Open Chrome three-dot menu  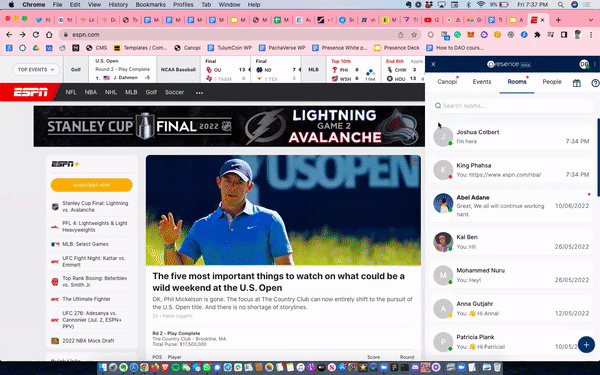(x=591, y=35)
